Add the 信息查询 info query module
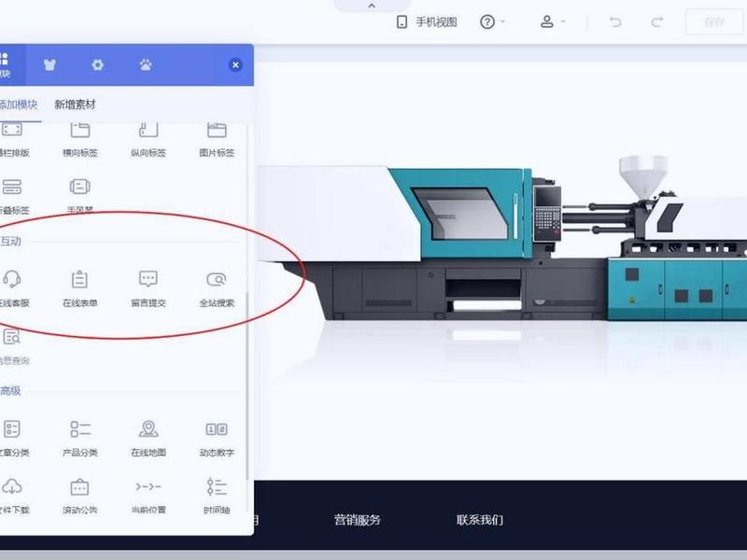Viewport: 747px width, 560px height. (x=13, y=346)
